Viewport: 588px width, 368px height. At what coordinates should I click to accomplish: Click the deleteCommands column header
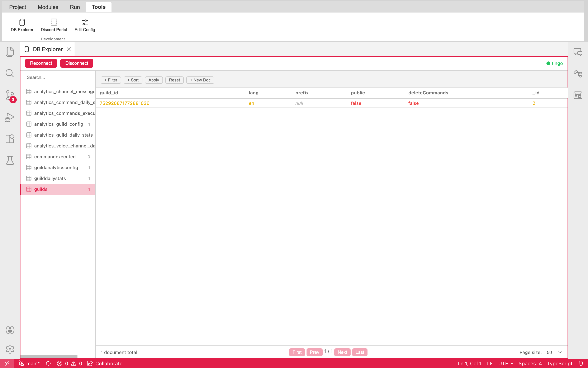tap(428, 93)
